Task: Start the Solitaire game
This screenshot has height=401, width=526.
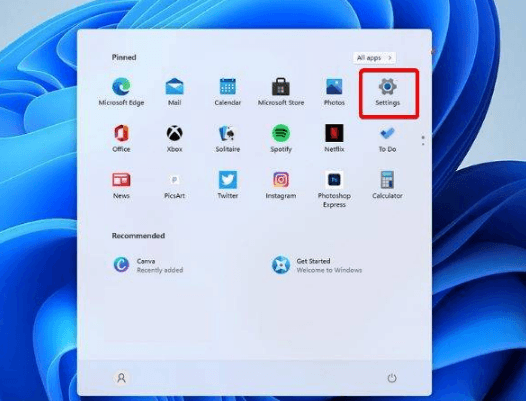Action: click(228, 138)
